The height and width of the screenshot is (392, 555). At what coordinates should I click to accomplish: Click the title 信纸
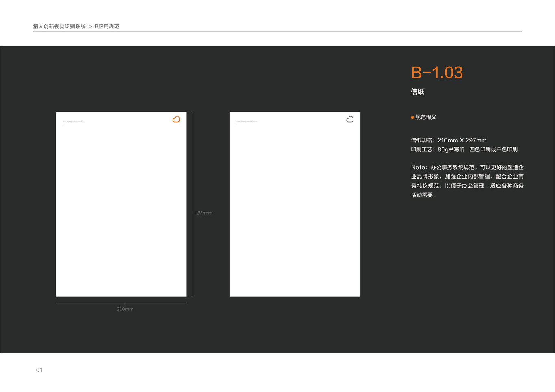pyautogui.click(x=417, y=92)
